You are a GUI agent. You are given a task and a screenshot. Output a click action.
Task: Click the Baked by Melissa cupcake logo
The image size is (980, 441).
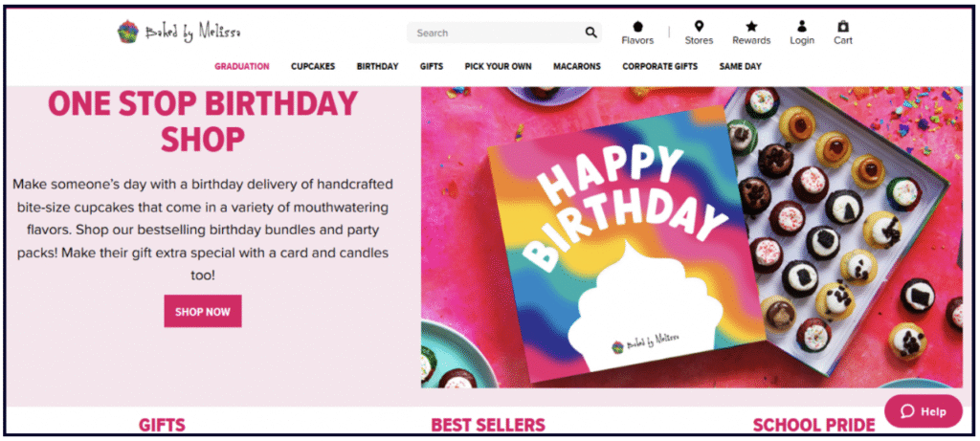pyautogui.click(x=126, y=33)
